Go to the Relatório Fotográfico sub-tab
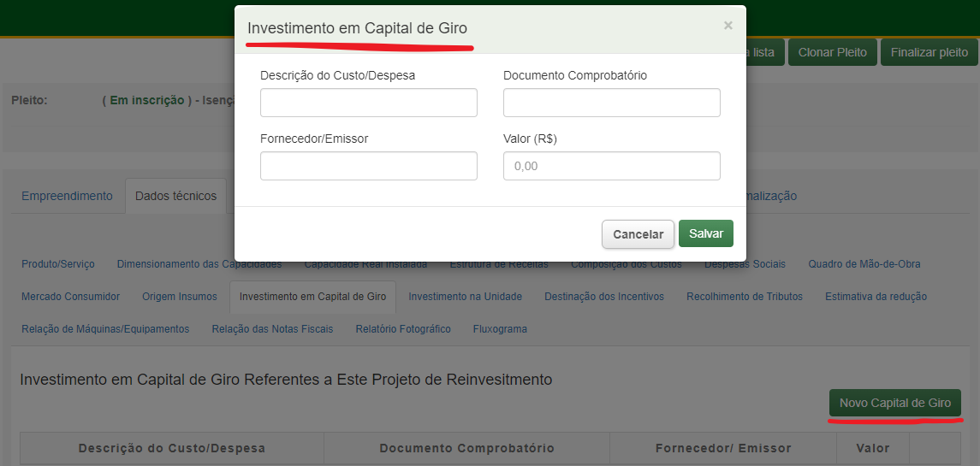Viewport: 980px width, 466px height. coord(403,328)
